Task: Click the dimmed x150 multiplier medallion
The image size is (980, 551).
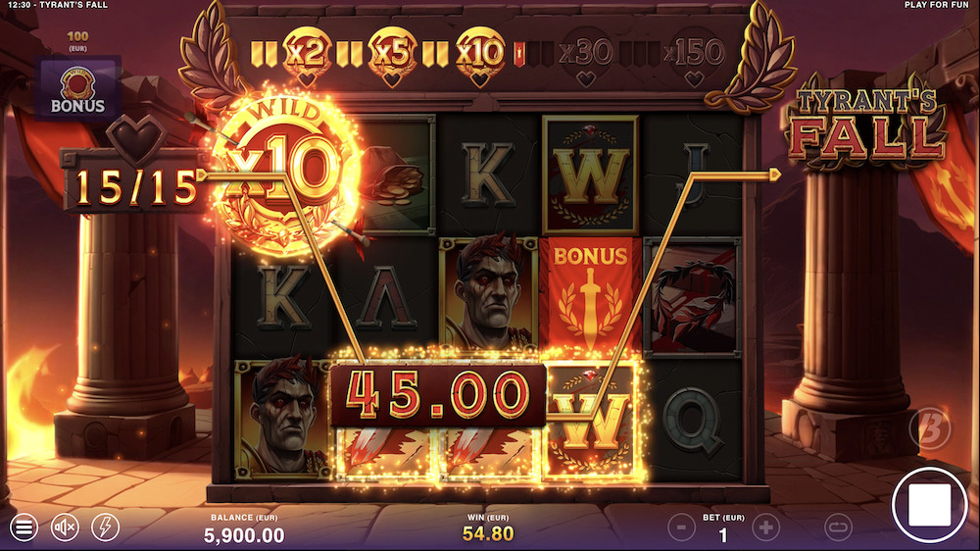Action: point(694,56)
